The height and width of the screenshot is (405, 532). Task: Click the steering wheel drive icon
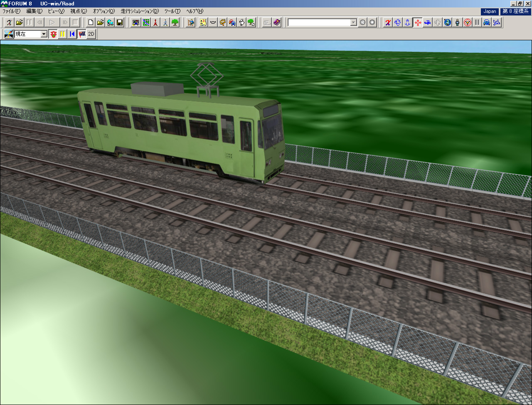(467, 22)
